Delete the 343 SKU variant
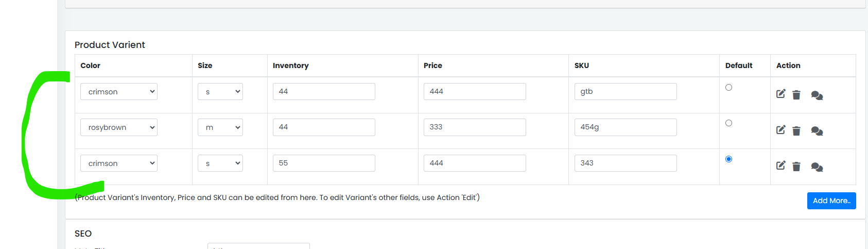868x249 pixels. pos(796,167)
